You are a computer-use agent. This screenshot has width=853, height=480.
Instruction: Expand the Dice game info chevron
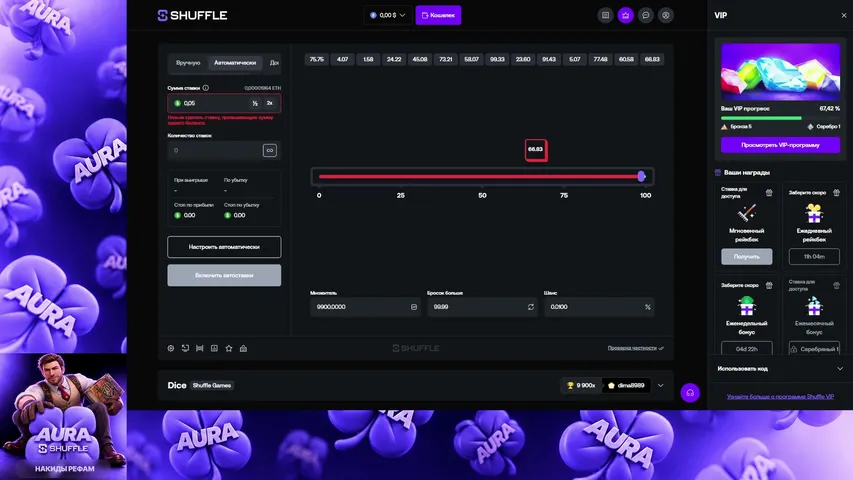point(660,385)
